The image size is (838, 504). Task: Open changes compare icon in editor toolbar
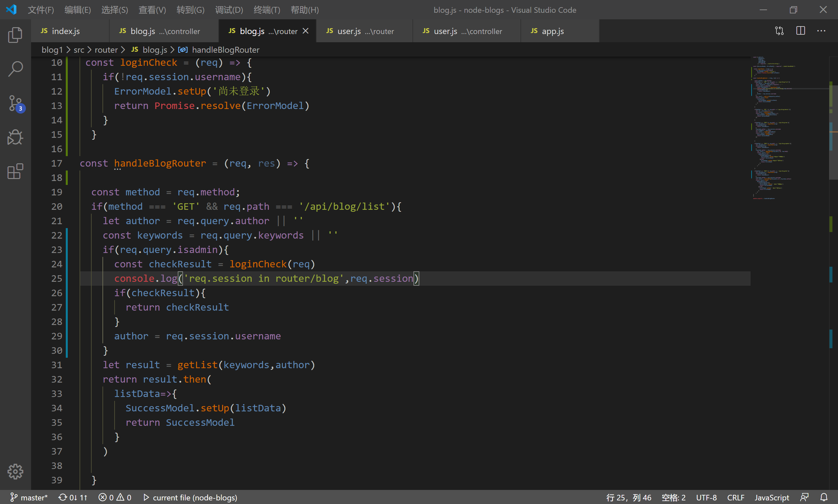click(780, 31)
